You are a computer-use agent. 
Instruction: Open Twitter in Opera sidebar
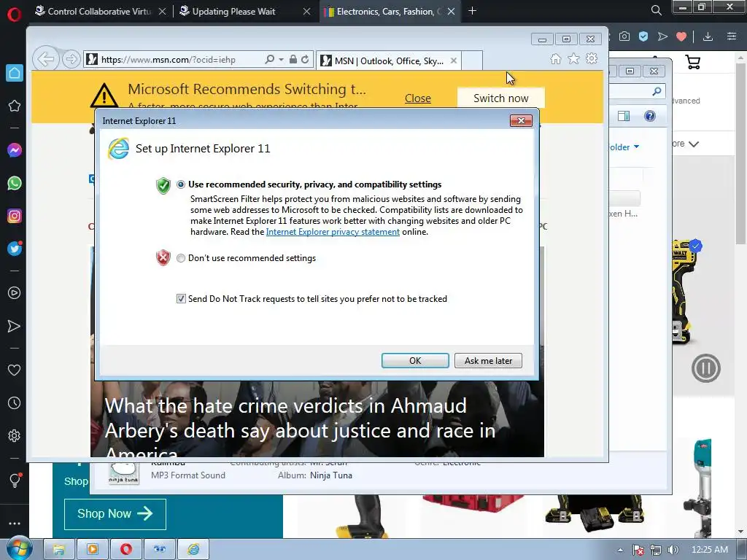click(15, 249)
